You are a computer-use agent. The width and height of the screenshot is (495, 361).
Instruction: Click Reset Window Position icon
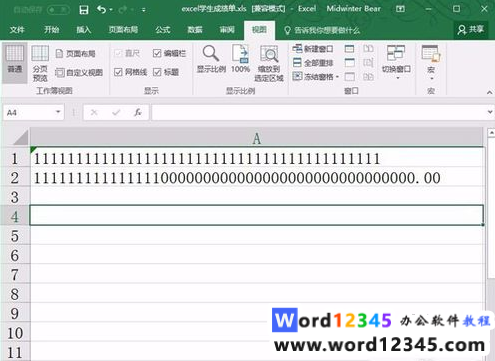pyautogui.click(x=368, y=77)
